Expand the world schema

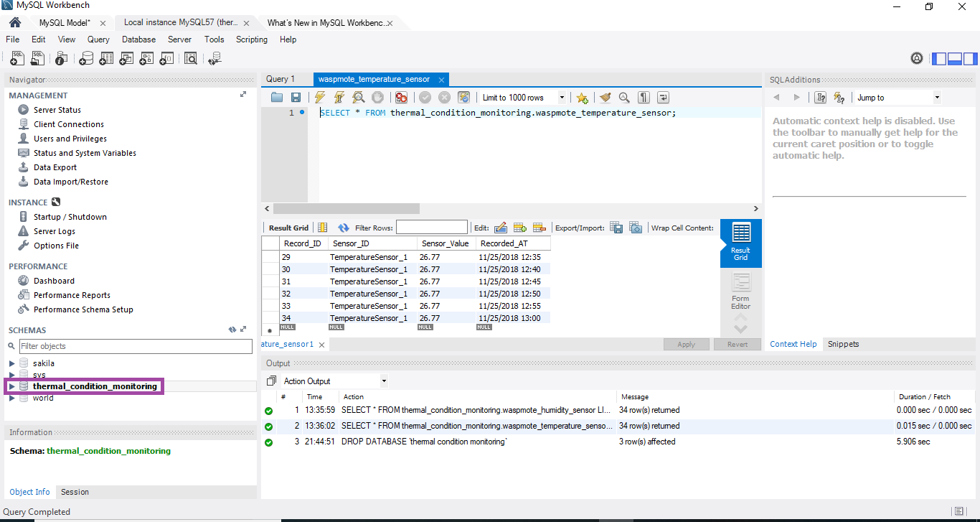(x=11, y=398)
